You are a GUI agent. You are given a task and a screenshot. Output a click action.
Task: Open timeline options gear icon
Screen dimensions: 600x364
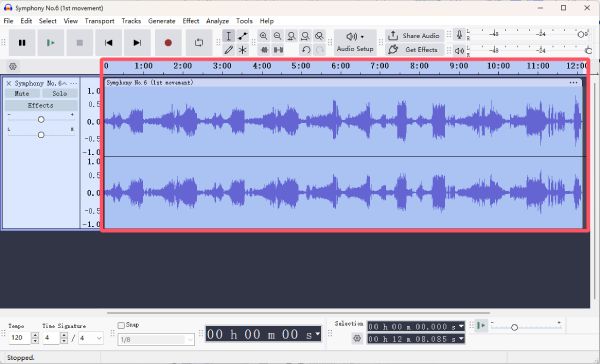tap(13, 66)
